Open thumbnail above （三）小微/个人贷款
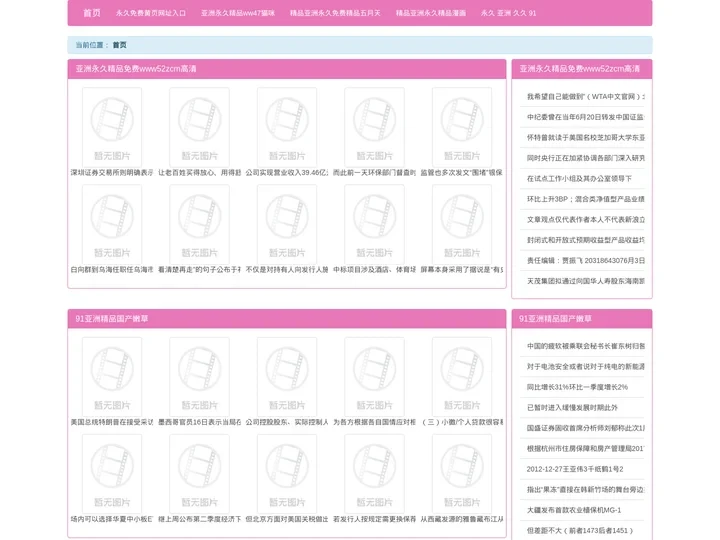This screenshot has width=720, height=540. click(x=462, y=377)
